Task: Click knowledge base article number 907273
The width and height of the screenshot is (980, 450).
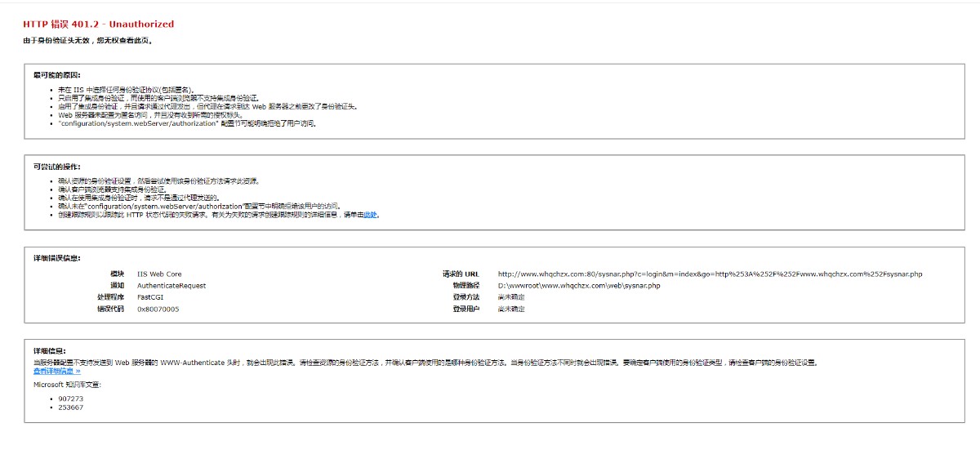Action: (x=71, y=399)
